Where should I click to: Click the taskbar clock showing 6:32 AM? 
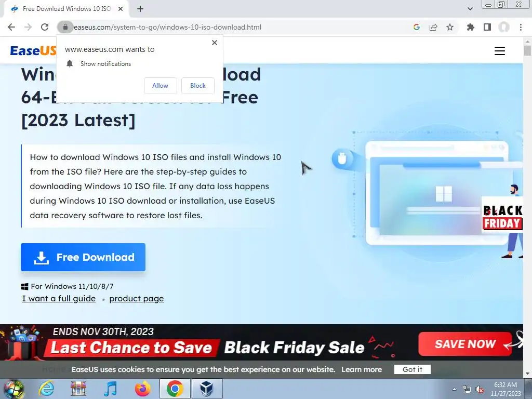506,389
